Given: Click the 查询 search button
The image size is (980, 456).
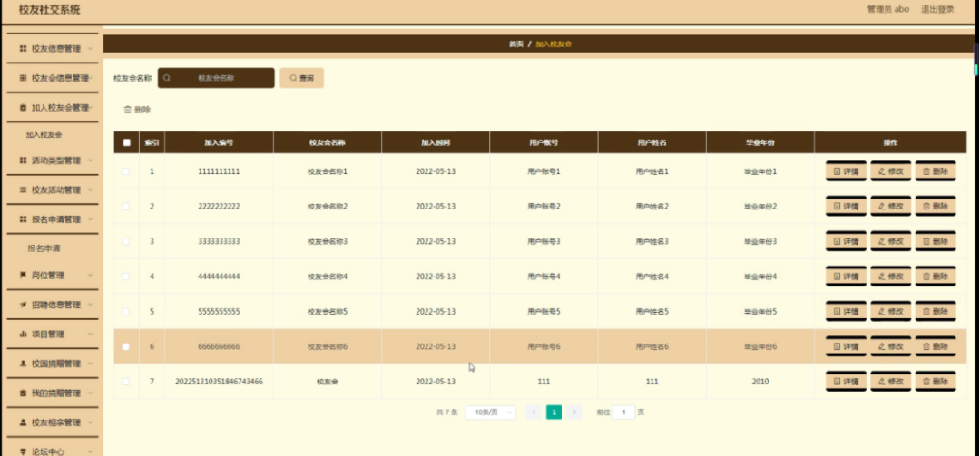Looking at the screenshot, I should point(302,78).
